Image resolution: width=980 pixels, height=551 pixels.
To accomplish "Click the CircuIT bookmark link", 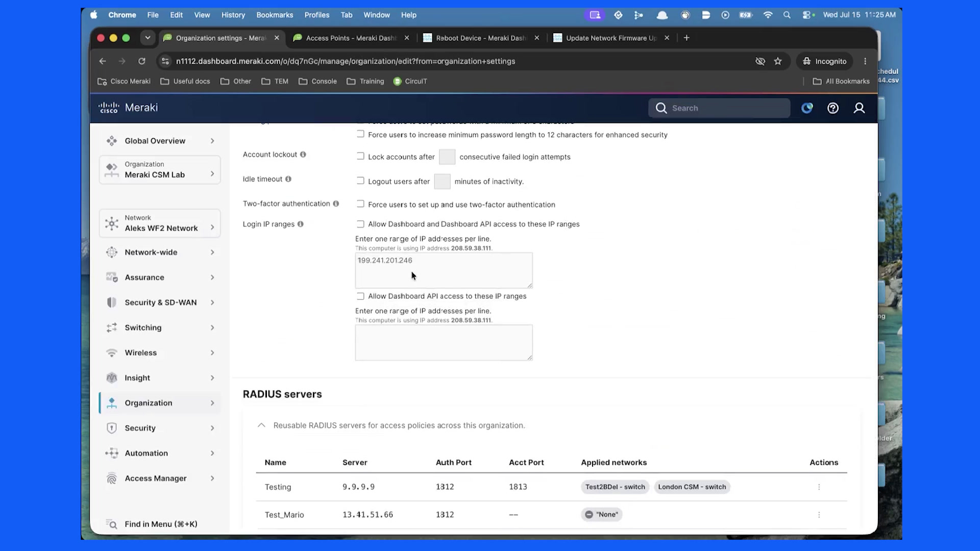I will [x=410, y=81].
